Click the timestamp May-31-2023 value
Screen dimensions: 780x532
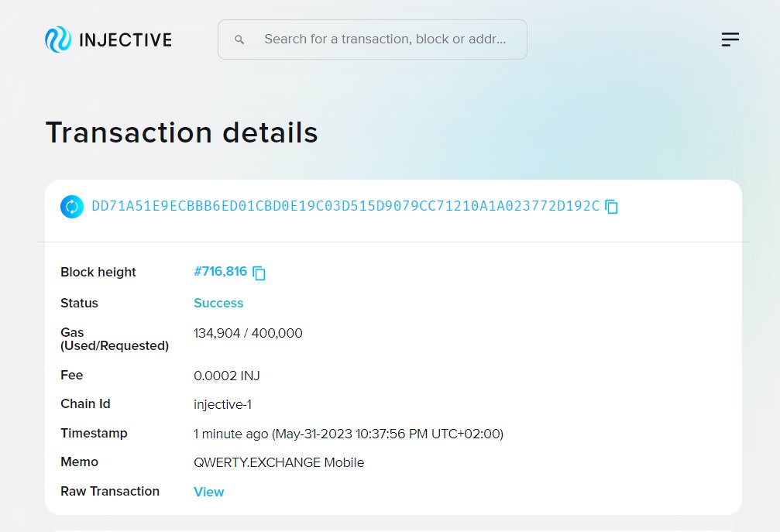[349, 434]
